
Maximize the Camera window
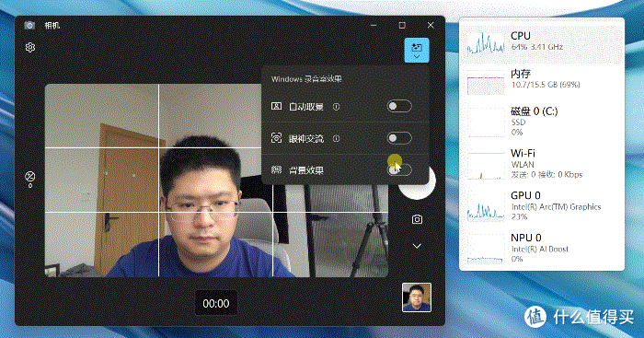click(x=402, y=25)
